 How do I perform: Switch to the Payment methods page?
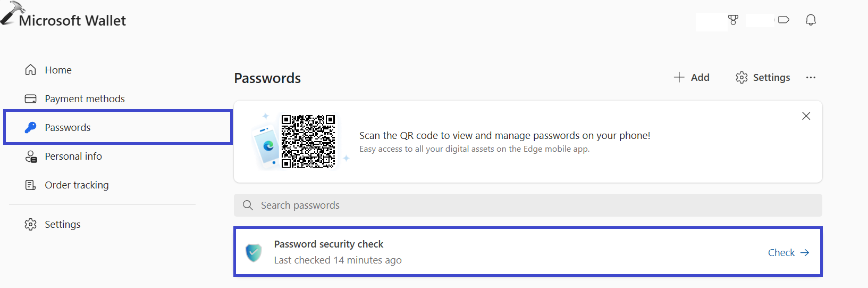pyautogui.click(x=85, y=98)
